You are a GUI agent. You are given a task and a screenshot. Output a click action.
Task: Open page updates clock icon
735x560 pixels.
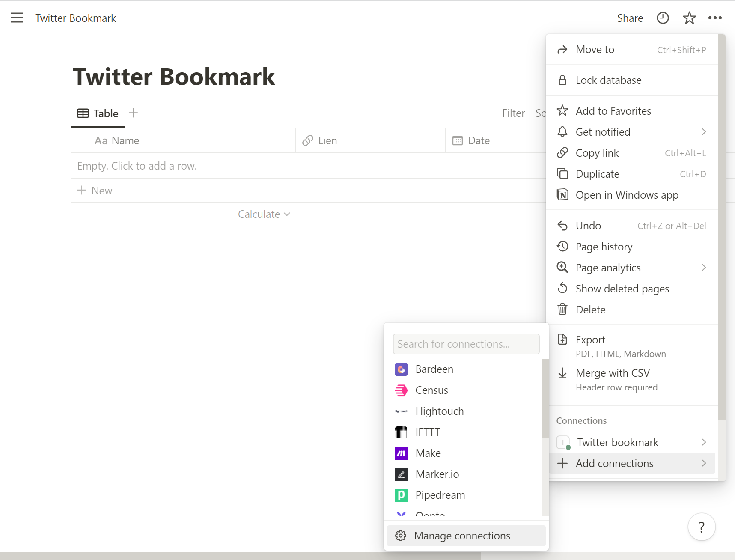click(663, 18)
